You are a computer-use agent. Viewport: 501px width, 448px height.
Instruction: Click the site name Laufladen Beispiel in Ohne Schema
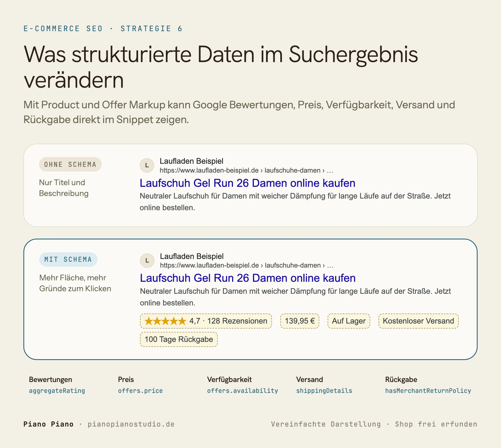[191, 161]
